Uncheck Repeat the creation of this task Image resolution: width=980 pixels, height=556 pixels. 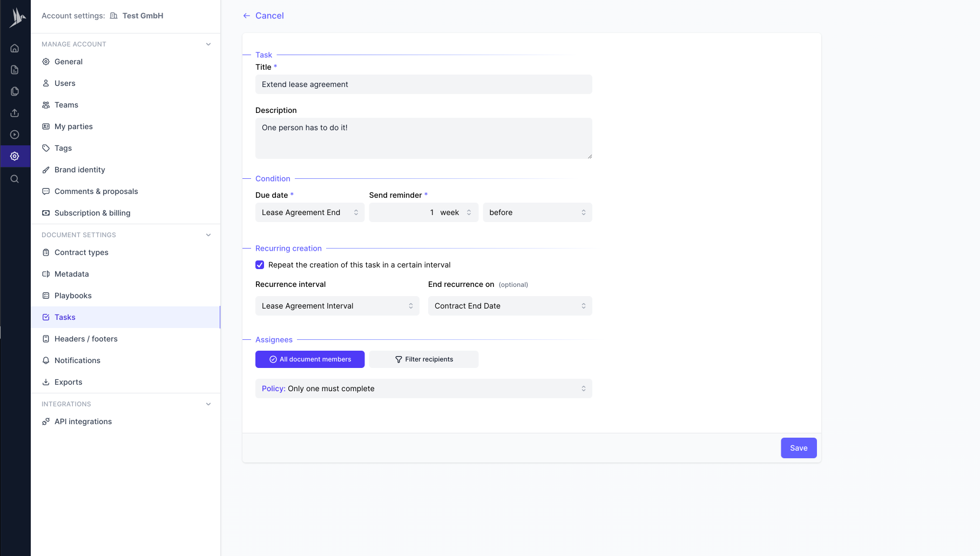pyautogui.click(x=260, y=265)
